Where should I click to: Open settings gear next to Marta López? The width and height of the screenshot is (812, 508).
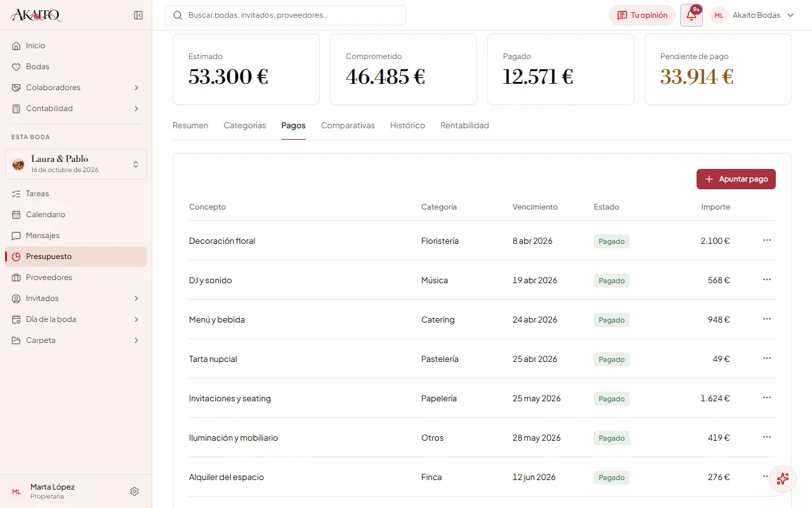[x=134, y=491]
